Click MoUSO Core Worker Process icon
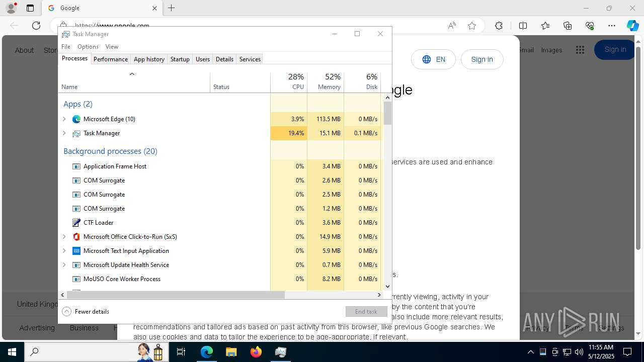 [x=76, y=279]
